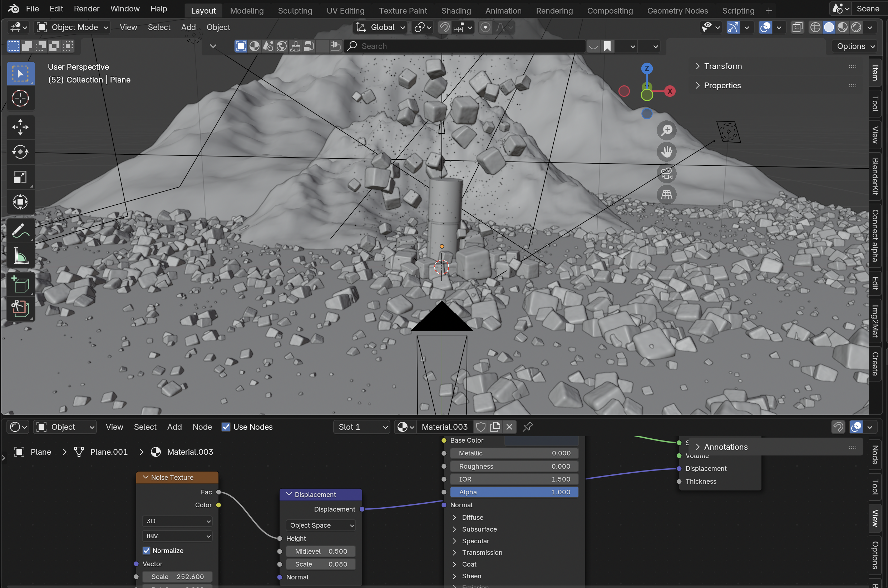Image resolution: width=888 pixels, height=588 pixels.
Task: Select the Annotate pencil tool
Action: (20, 231)
